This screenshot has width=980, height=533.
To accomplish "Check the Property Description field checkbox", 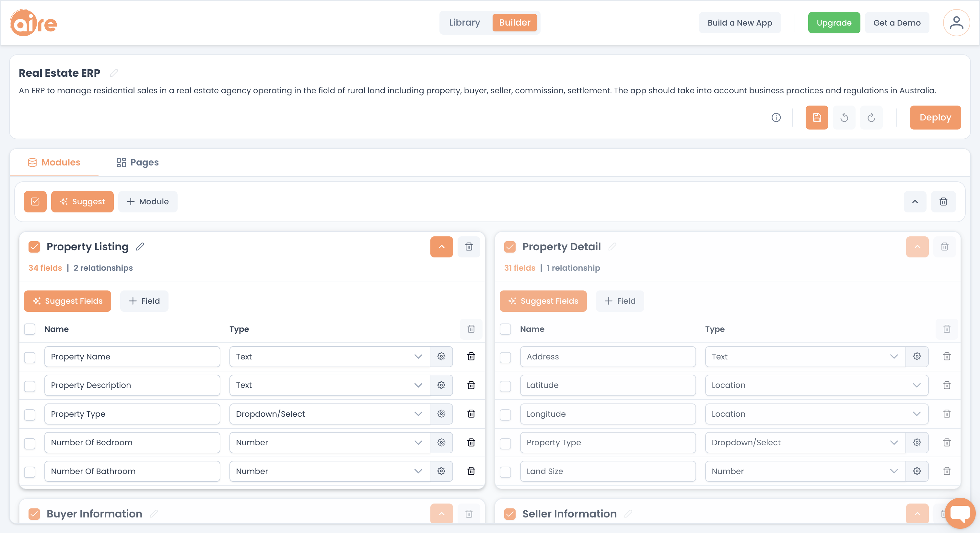I will point(30,386).
